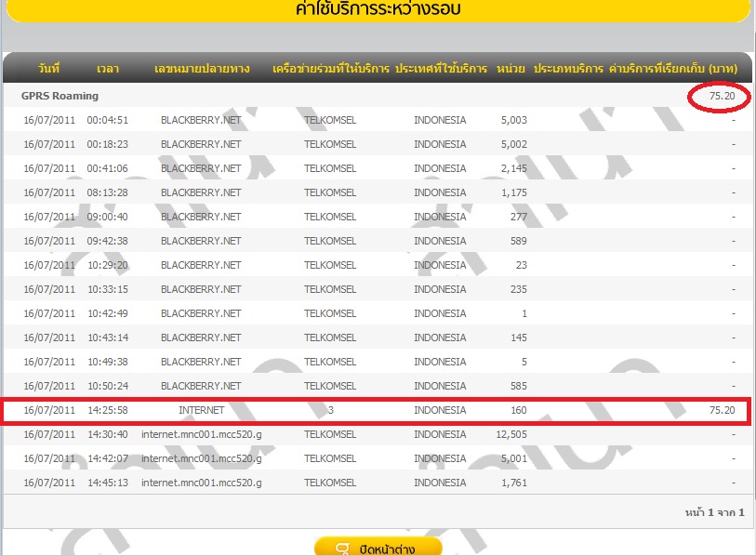The image size is (756, 556).
Task: Click the ค่าใช้บริการระหว่างรอบ title banner
Action: coord(378,9)
